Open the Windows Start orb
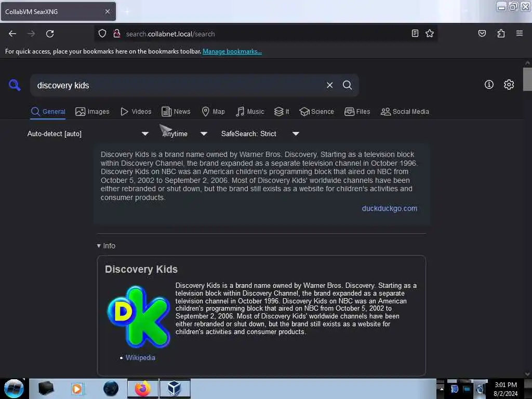 pyautogui.click(x=14, y=389)
